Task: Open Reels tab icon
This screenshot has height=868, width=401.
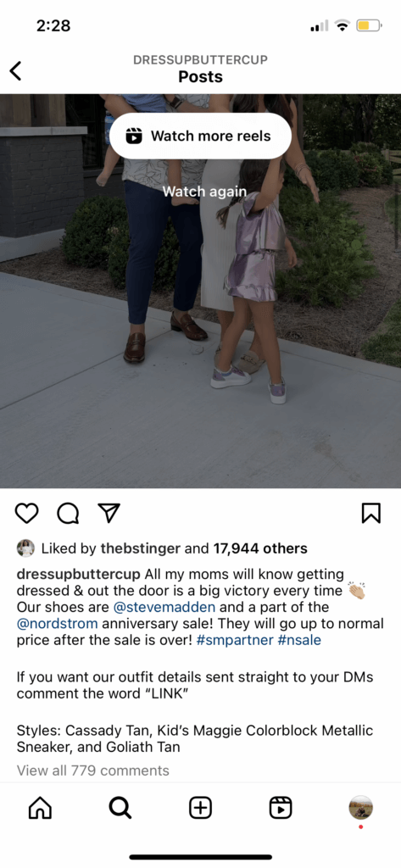Action: (x=281, y=808)
